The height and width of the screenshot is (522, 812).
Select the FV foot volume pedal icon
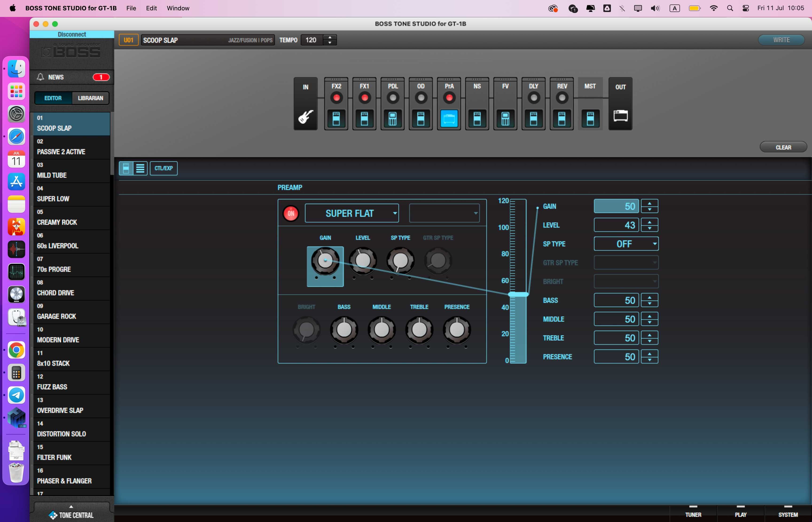(x=505, y=119)
